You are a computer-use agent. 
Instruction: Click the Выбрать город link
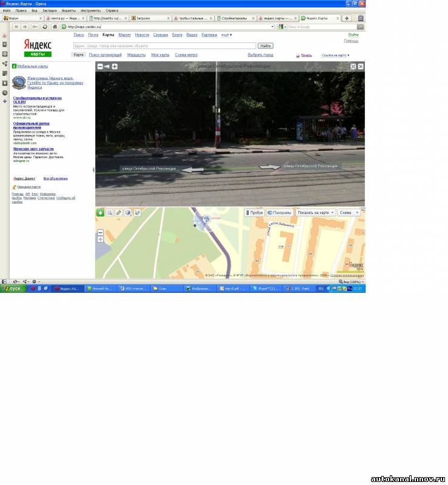(261, 55)
